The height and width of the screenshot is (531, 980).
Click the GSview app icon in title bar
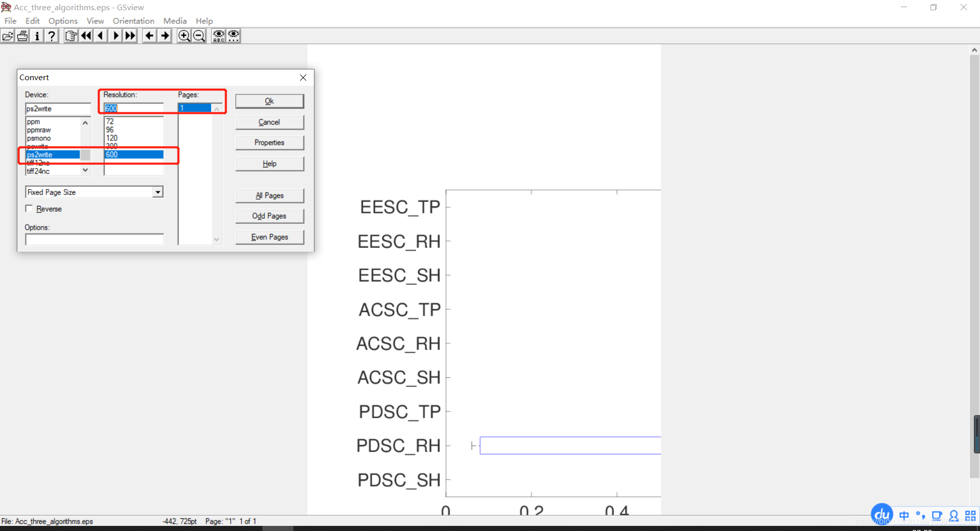click(6, 7)
